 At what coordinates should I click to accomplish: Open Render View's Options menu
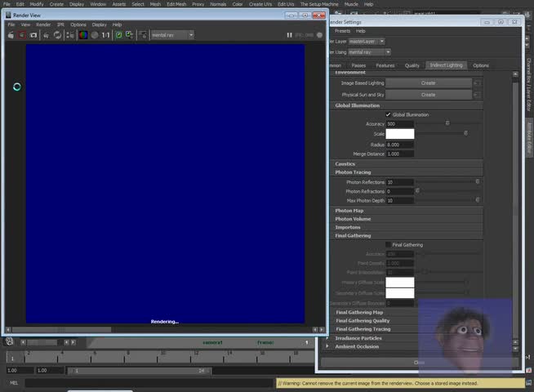click(x=78, y=24)
